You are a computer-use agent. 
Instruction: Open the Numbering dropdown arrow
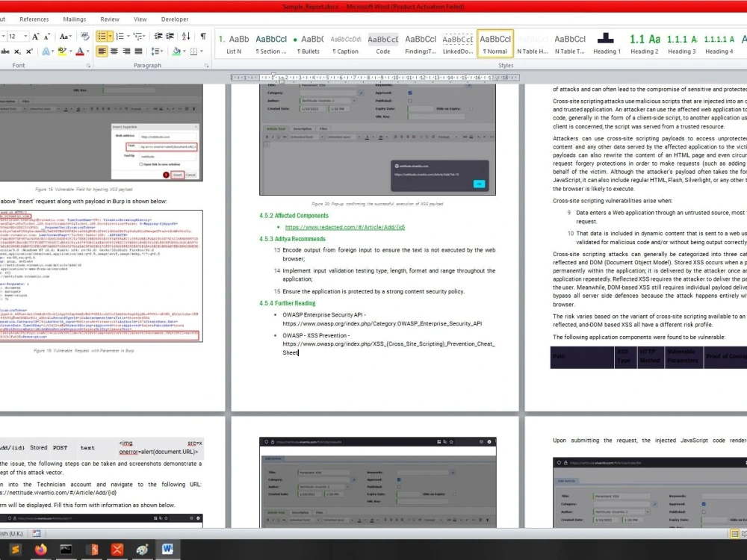coord(128,36)
